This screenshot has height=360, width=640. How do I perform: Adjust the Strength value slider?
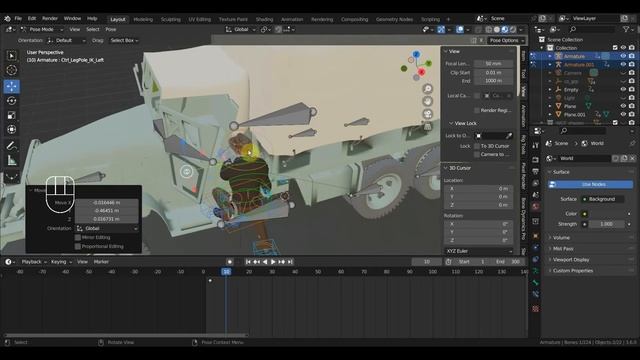tap(607, 224)
